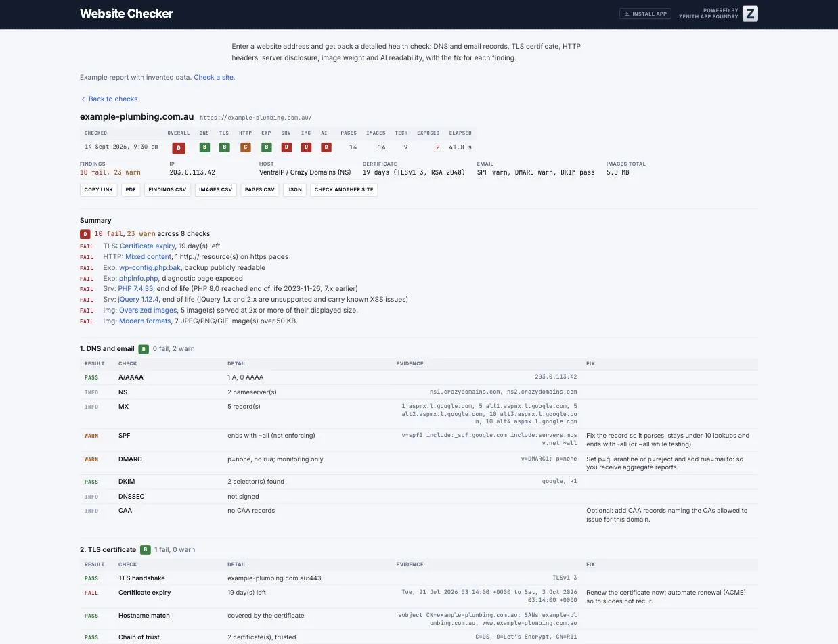
Task: Click certificate value '19 days (TLSv1_3, RSA 2048)'
Action: (x=414, y=172)
